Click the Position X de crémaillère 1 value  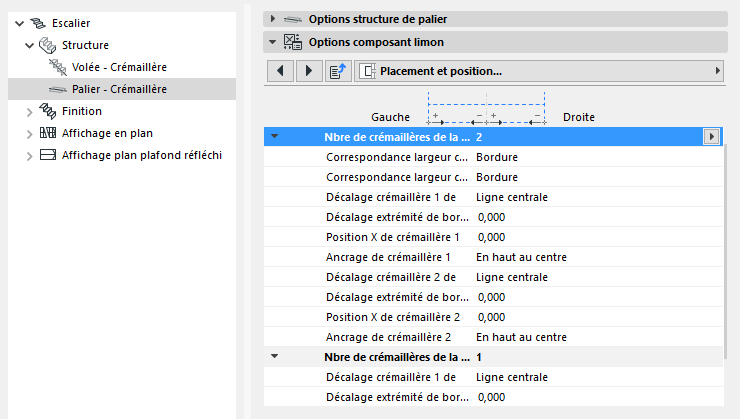click(x=491, y=237)
